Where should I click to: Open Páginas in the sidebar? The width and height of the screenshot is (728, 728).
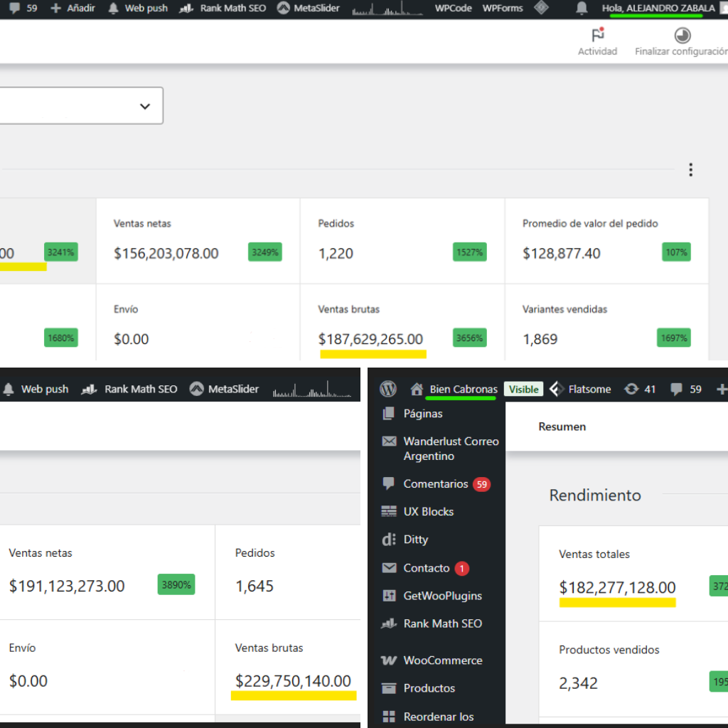tap(422, 414)
